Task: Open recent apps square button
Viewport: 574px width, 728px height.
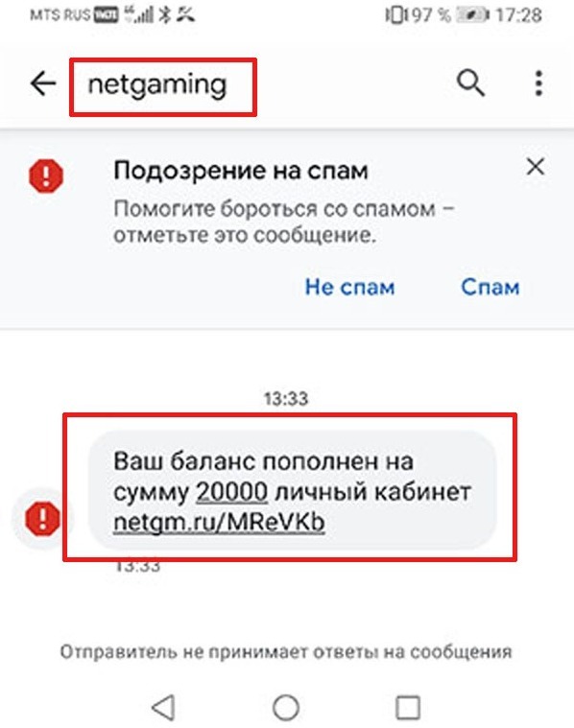Action: [x=408, y=708]
